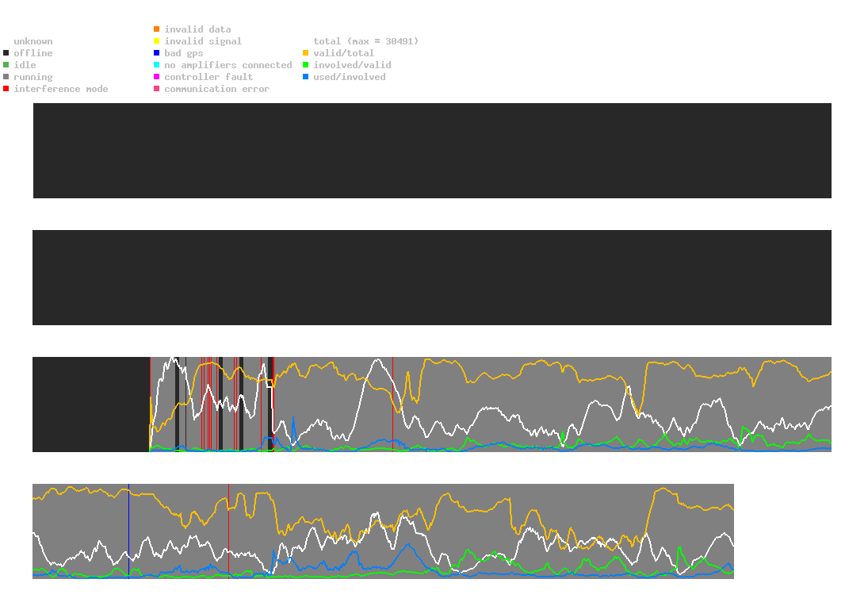Click the yellow invalid signal swatch
Image resolution: width=868 pixels, height=606 pixels.
tap(157, 41)
